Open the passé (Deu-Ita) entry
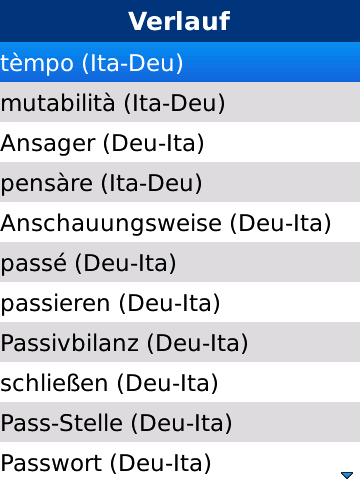The width and height of the screenshot is (360, 480). click(x=180, y=262)
